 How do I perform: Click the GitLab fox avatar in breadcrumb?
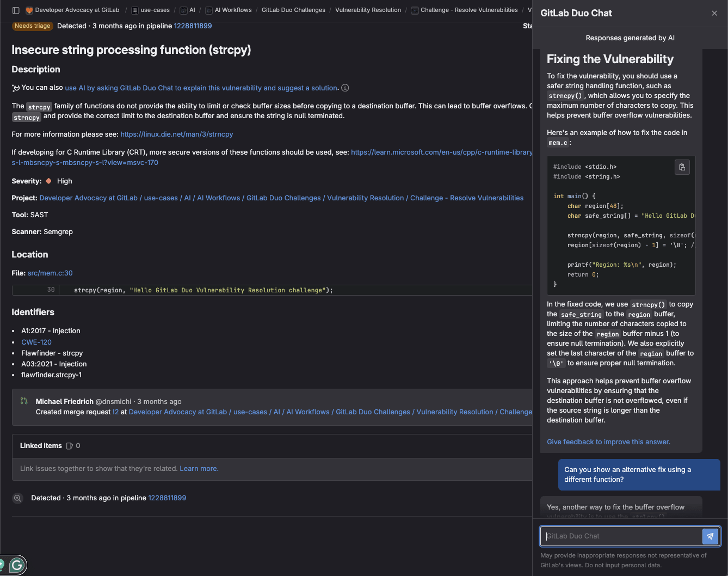29,10
